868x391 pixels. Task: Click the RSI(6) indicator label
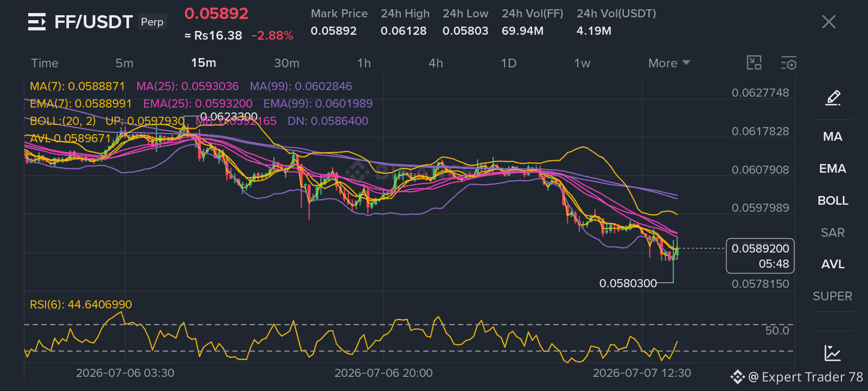pos(81,305)
